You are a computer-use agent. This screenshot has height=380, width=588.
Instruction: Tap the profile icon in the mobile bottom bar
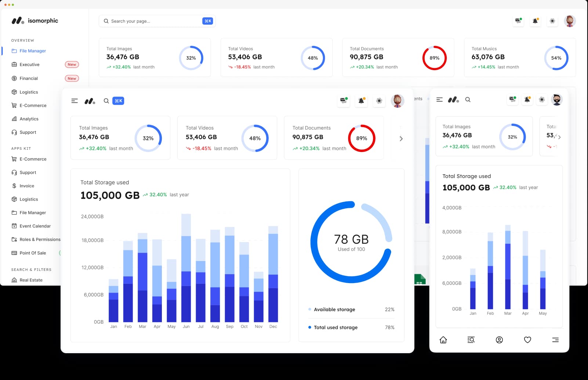(499, 340)
